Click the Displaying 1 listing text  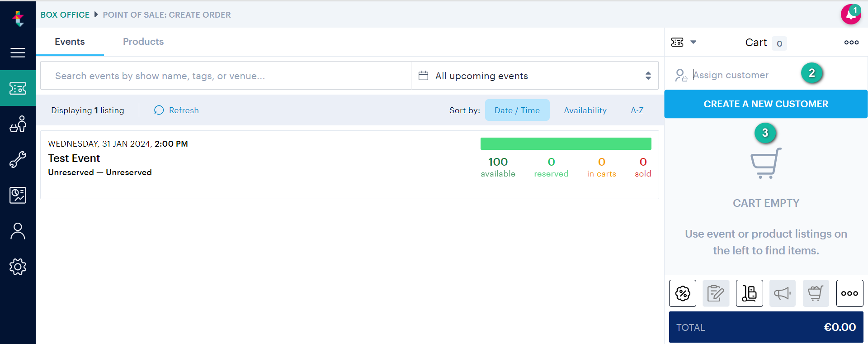click(x=87, y=110)
